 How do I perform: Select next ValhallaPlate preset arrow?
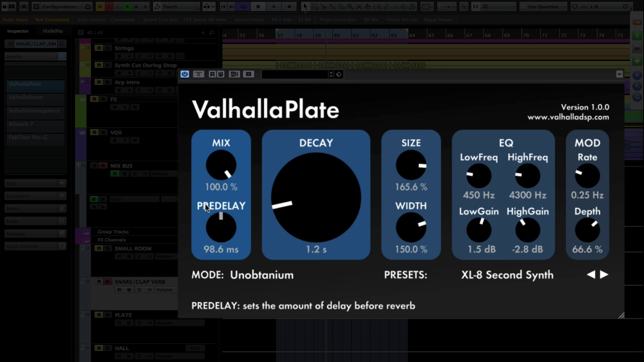point(604,275)
